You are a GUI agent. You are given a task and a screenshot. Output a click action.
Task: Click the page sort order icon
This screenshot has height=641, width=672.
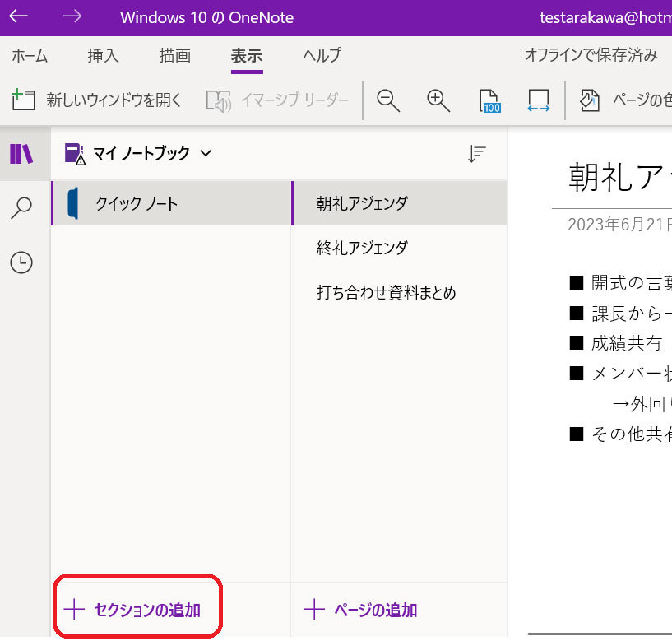pos(476,154)
